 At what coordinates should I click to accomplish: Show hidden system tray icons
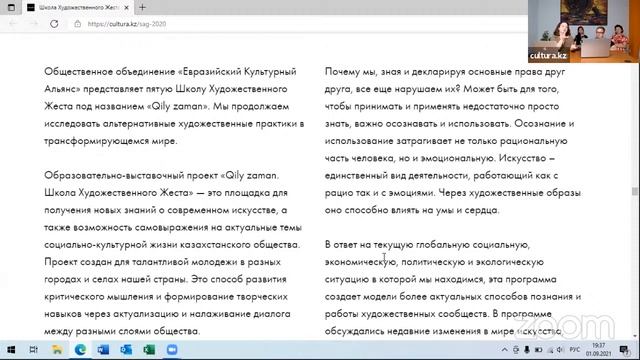pyautogui.click(x=504, y=350)
